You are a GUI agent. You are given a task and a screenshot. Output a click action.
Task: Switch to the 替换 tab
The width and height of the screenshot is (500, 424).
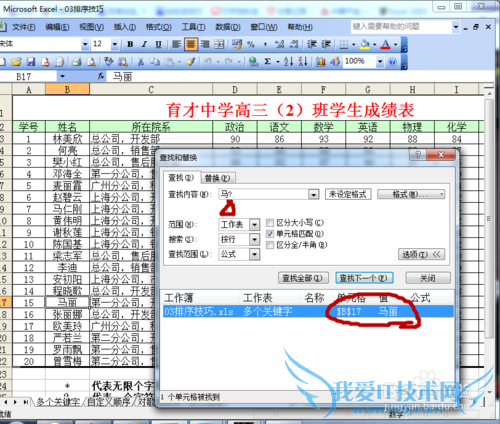point(218,178)
